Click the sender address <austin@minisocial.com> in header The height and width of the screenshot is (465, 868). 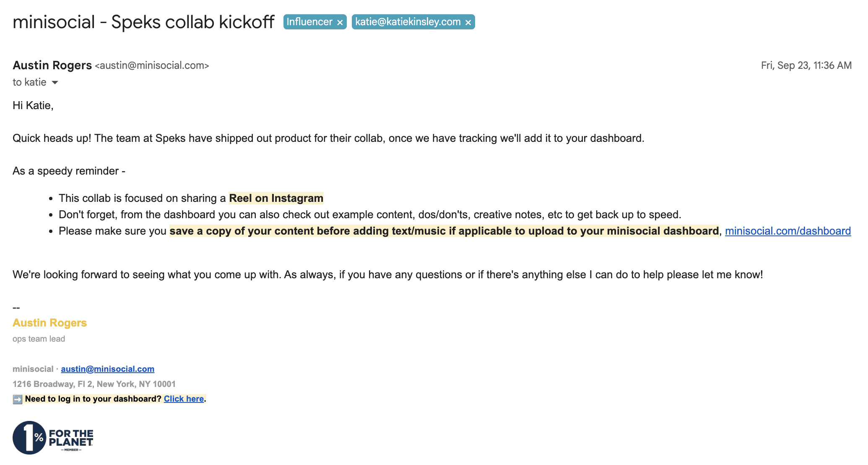point(152,65)
